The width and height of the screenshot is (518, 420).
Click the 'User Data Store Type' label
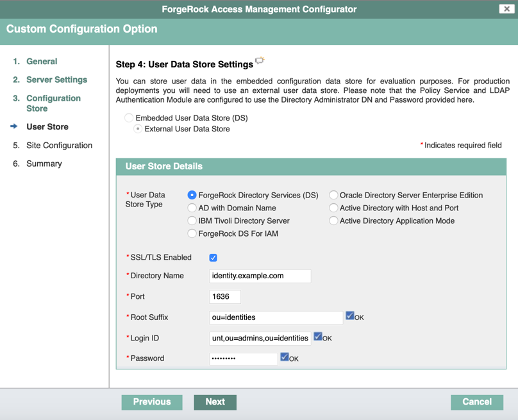coord(146,199)
